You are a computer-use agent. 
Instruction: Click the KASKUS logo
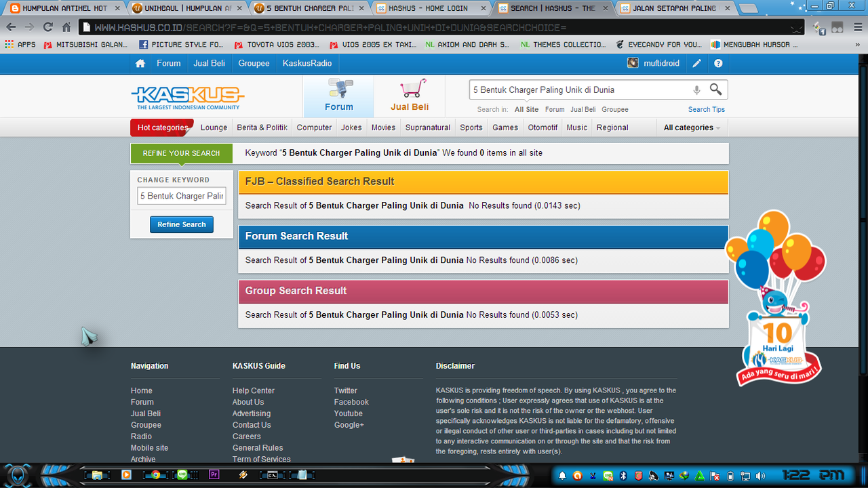point(188,98)
